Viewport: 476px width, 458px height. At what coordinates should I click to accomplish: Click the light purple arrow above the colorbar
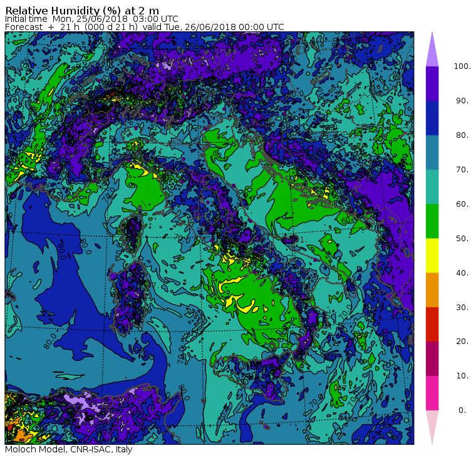432,51
